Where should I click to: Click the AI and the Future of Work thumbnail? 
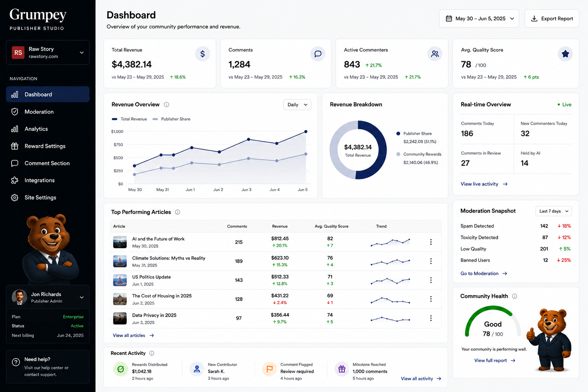(120, 242)
